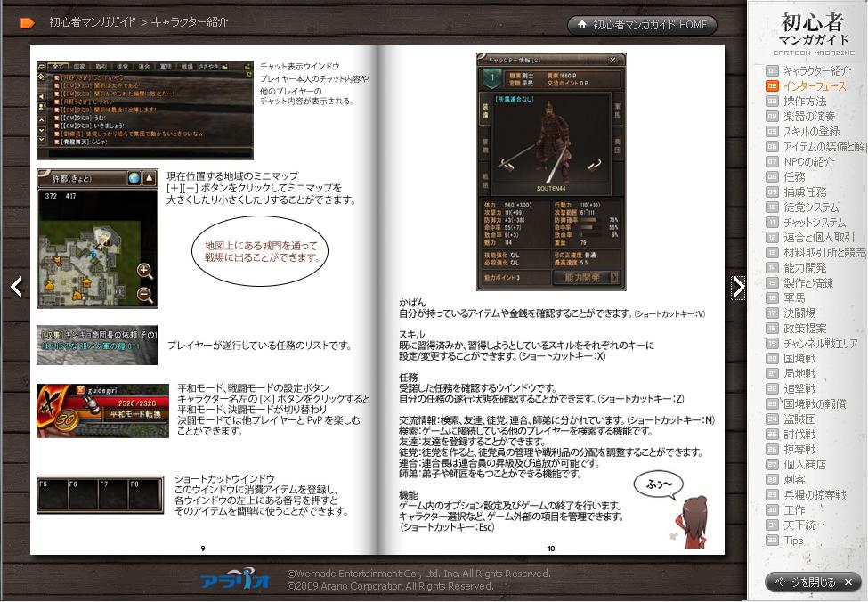The image size is (868, 602).
Task: Open chapter 26 掠奪戦
Action: tap(791, 449)
